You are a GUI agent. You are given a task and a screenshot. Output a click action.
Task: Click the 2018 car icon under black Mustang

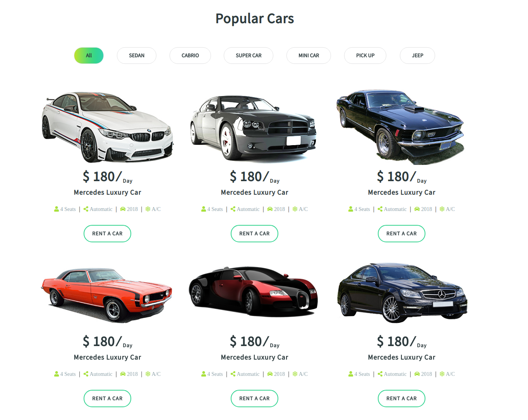417,209
